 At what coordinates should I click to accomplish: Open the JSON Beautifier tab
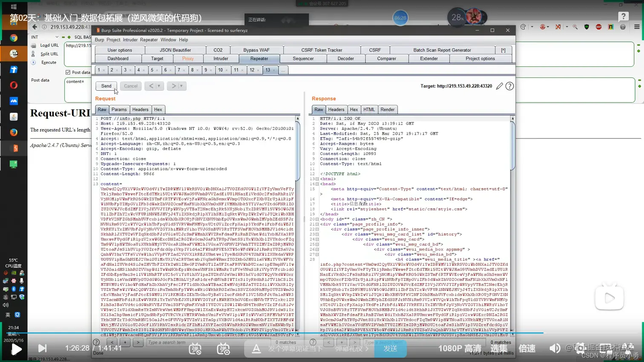(x=175, y=50)
